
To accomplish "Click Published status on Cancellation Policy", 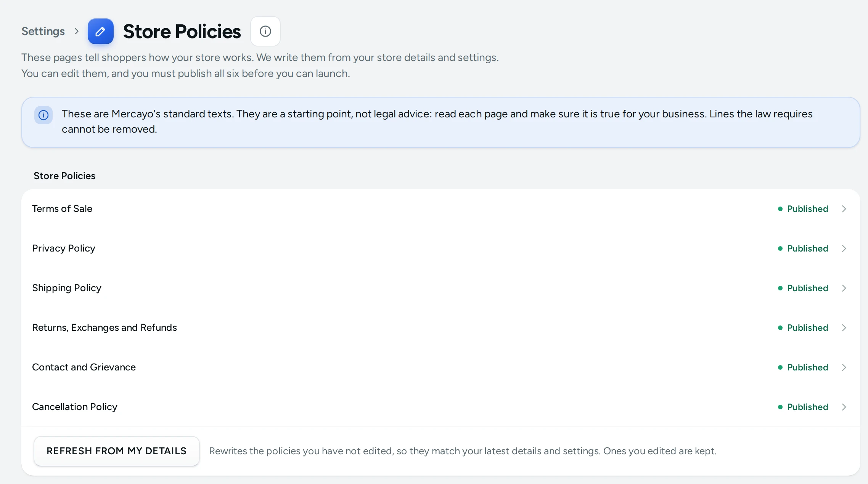I will [x=803, y=407].
